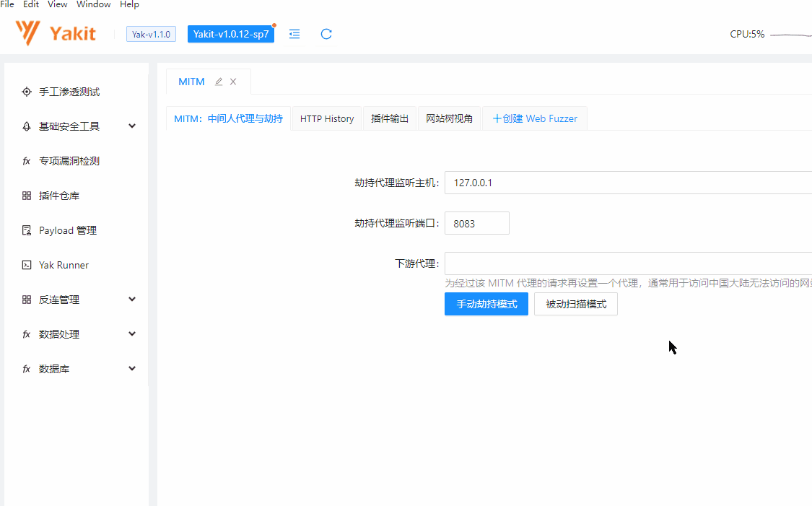This screenshot has height=506, width=812.
Task: Switch to 网站树视角 tab
Action: (x=449, y=118)
